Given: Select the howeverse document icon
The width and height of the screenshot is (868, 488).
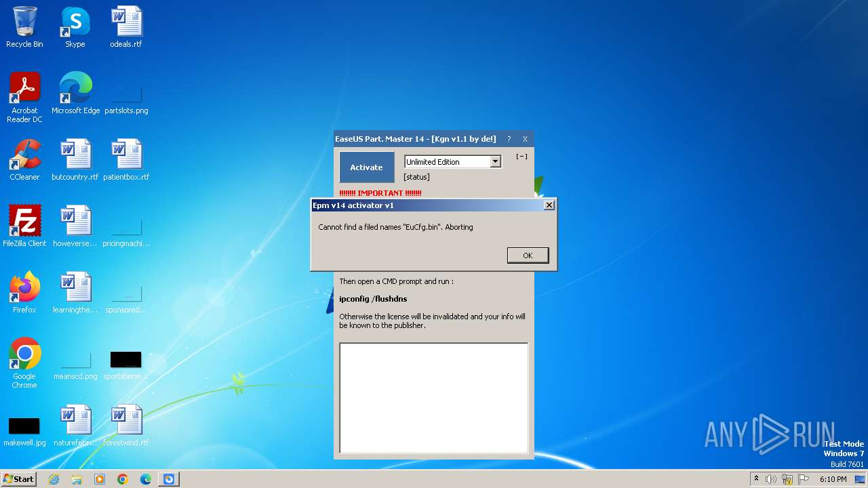Looking at the screenshot, I should [x=75, y=226].
